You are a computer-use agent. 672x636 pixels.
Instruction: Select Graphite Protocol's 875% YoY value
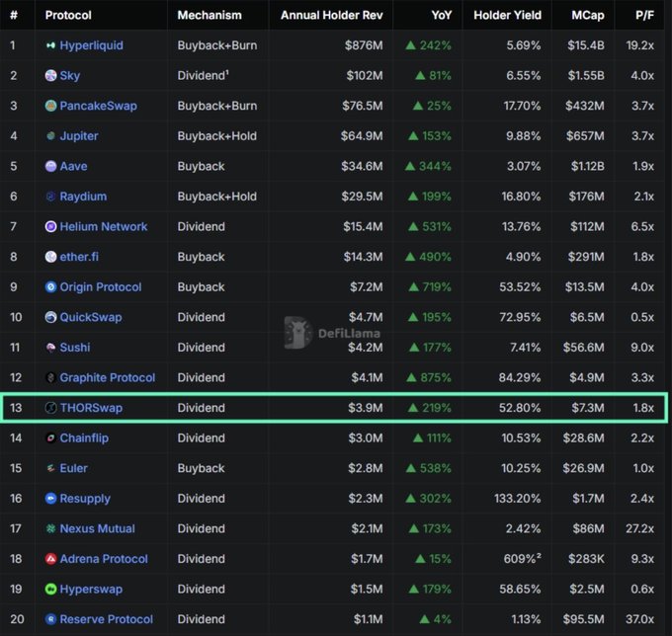(x=429, y=377)
